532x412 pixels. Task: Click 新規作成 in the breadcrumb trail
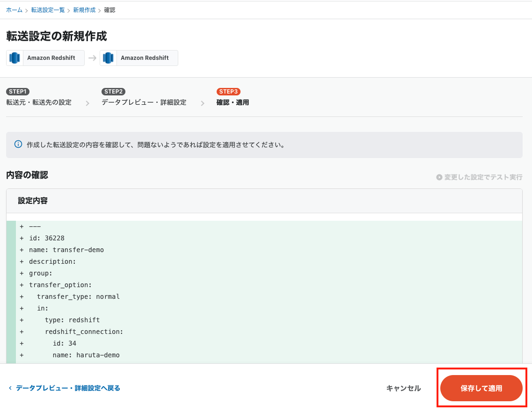coord(84,9)
